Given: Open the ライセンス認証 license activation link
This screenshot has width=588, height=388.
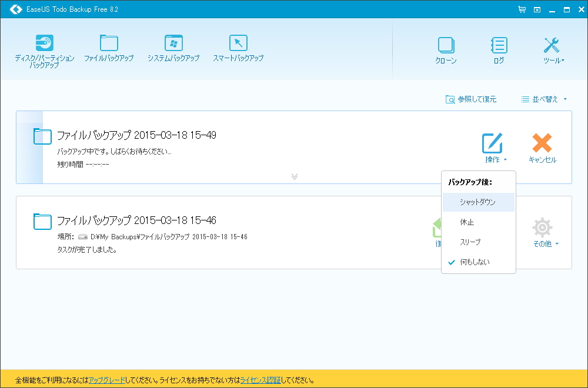Looking at the screenshot, I should click(260, 380).
